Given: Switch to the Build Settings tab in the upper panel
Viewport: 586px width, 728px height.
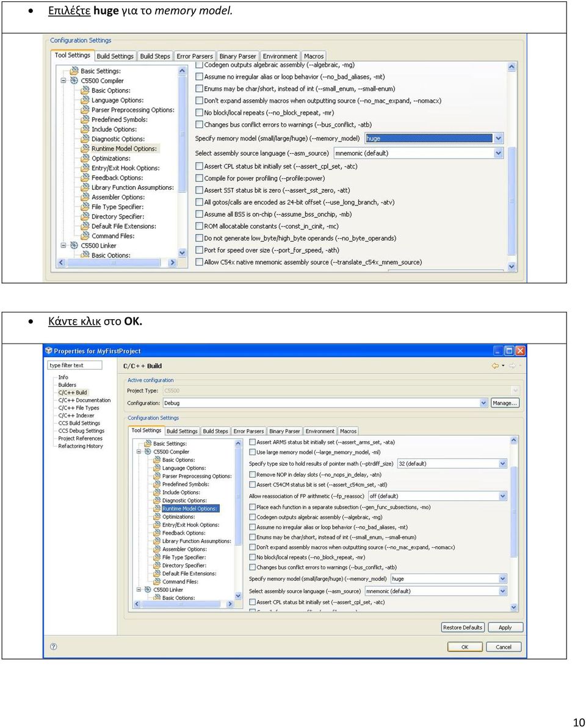Looking at the screenshot, I should 115,56.
